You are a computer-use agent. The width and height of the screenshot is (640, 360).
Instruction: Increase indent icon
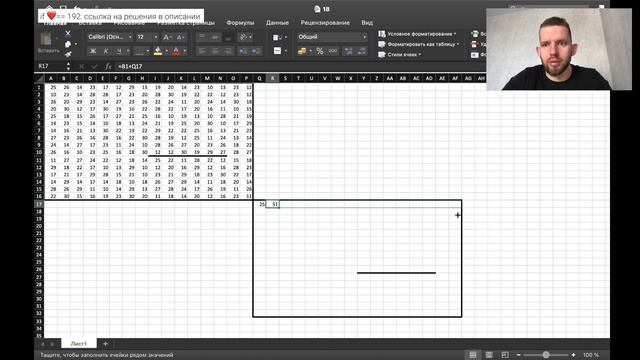point(256,51)
